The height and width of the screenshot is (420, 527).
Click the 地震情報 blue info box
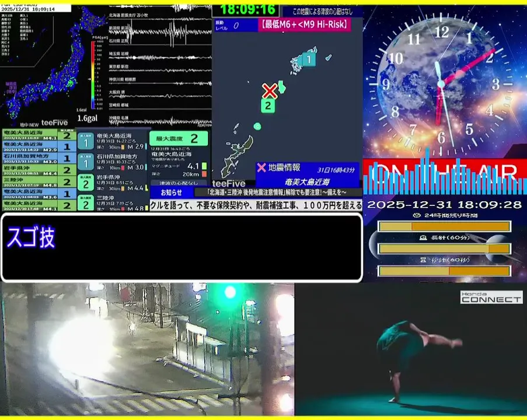[307, 175]
